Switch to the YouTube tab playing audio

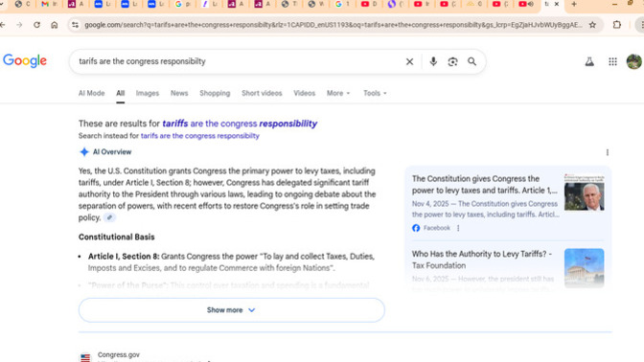coord(526,4)
